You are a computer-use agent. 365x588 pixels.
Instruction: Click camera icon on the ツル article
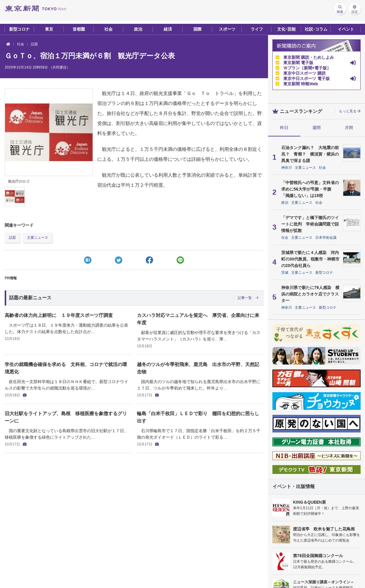click(x=157, y=395)
